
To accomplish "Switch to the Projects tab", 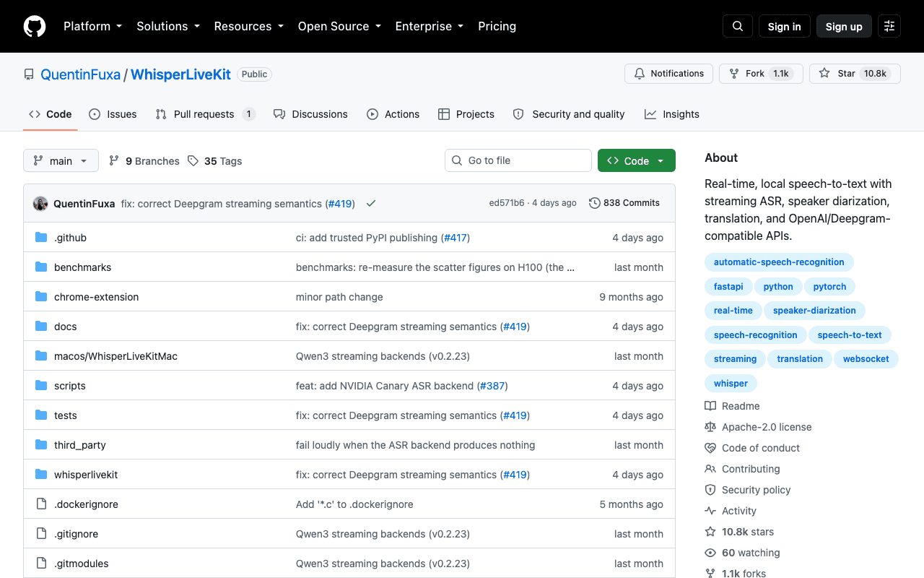I will pos(466,114).
